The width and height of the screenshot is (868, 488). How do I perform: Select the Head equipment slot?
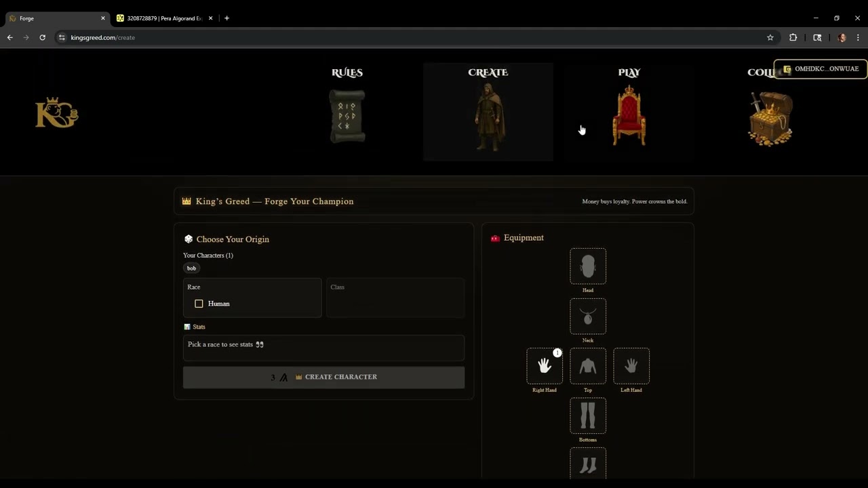(588, 266)
